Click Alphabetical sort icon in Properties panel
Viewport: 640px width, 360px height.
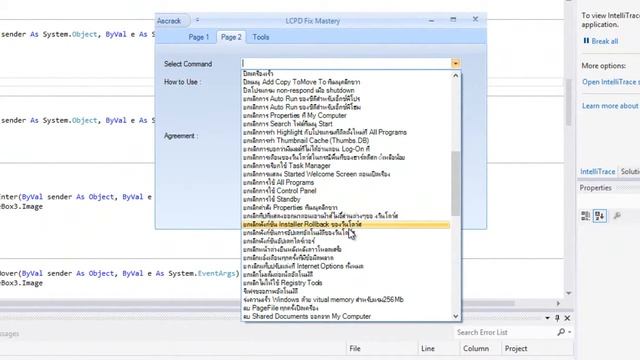600,216
